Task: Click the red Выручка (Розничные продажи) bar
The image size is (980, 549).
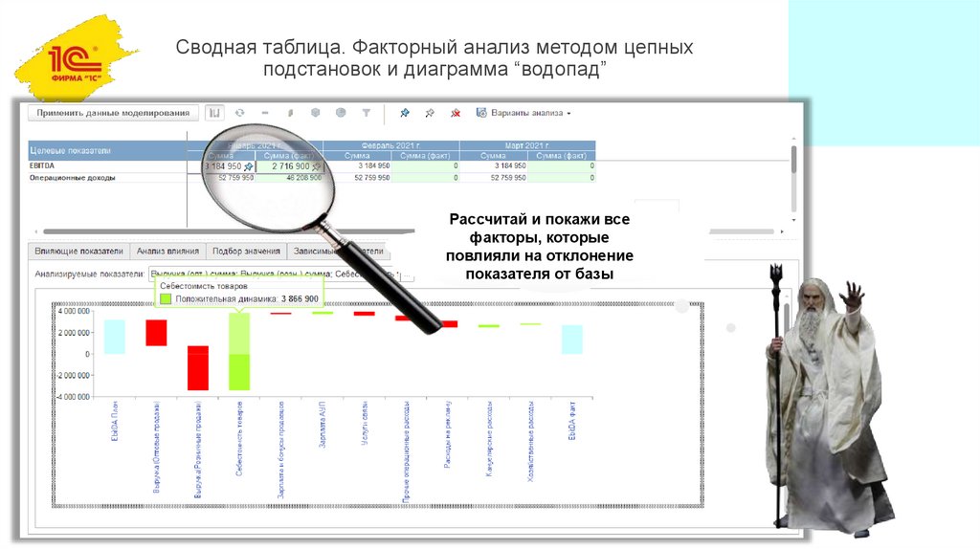Action: pos(198,368)
